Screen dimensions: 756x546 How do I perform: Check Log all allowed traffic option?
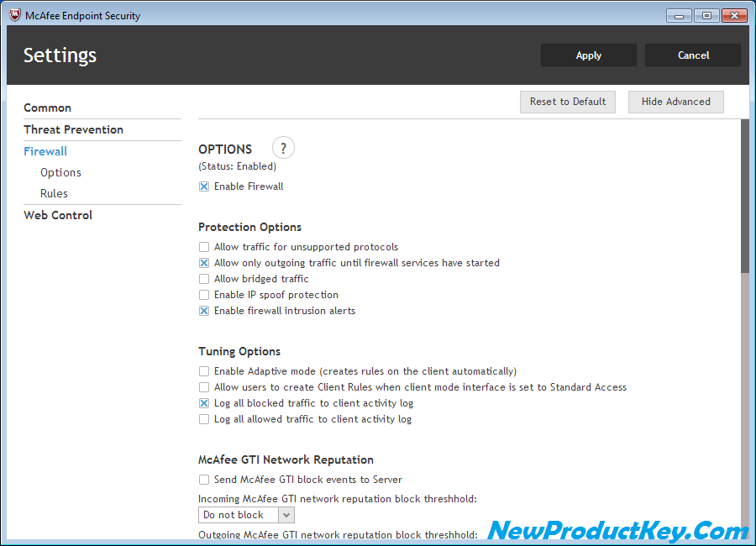204,419
